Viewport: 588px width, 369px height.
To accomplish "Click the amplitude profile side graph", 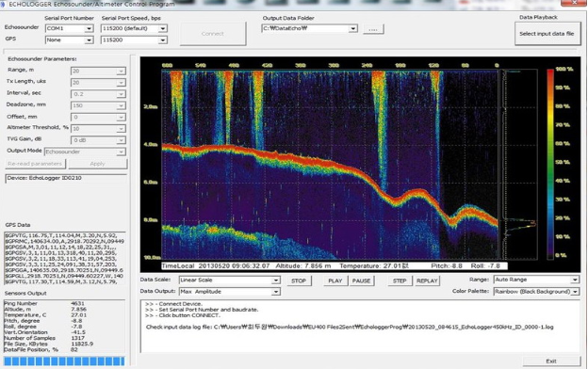I will point(519,165).
